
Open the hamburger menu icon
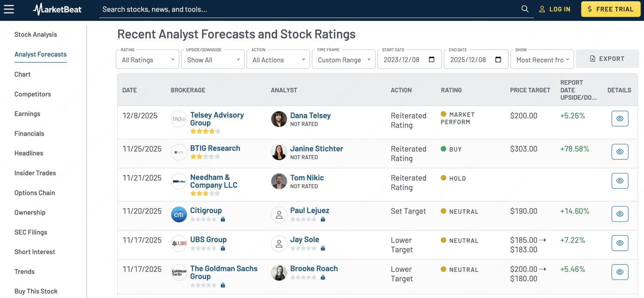(x=9, y=9)
